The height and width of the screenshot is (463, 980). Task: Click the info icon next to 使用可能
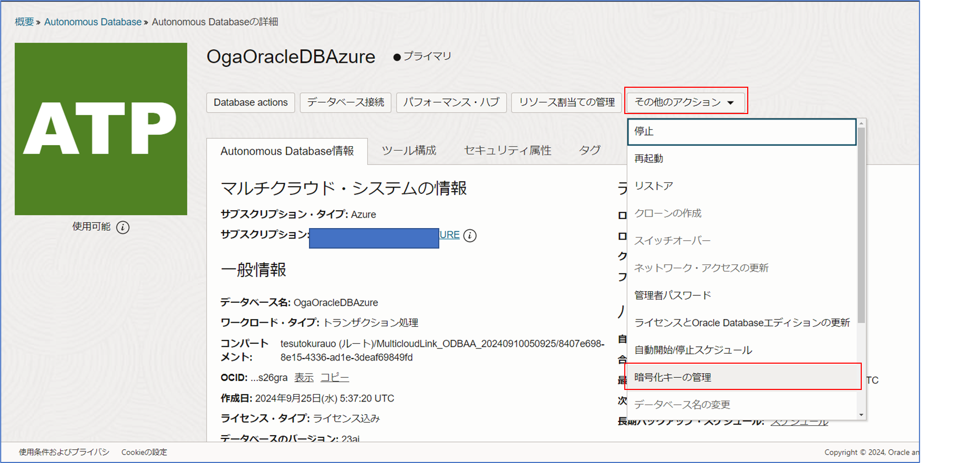tap(122, 227)
